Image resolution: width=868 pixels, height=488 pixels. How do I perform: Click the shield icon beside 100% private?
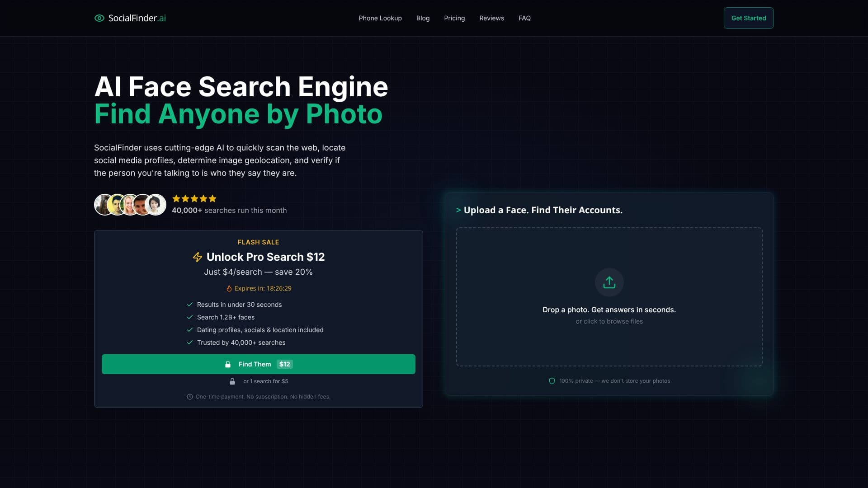[x=552, y=381]
